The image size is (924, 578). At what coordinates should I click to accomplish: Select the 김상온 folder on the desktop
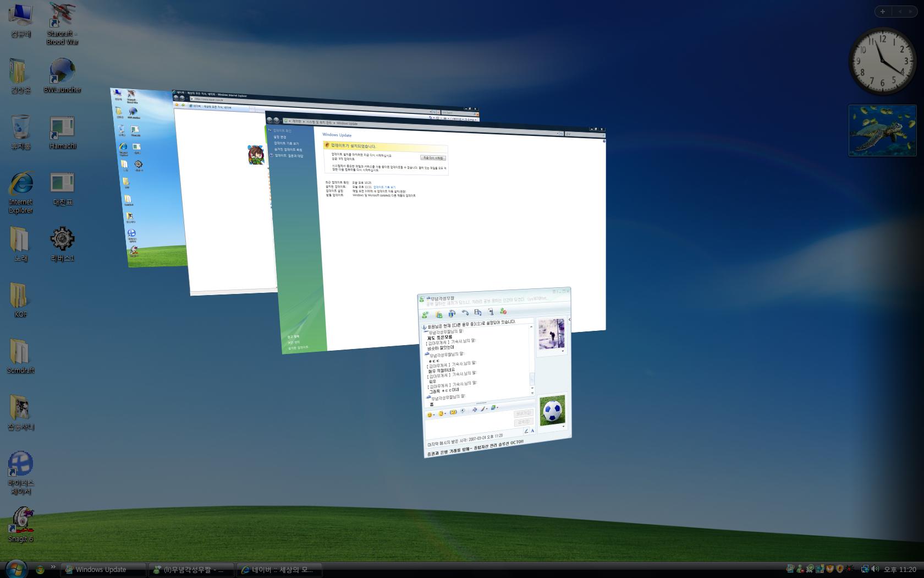point(21,76)
